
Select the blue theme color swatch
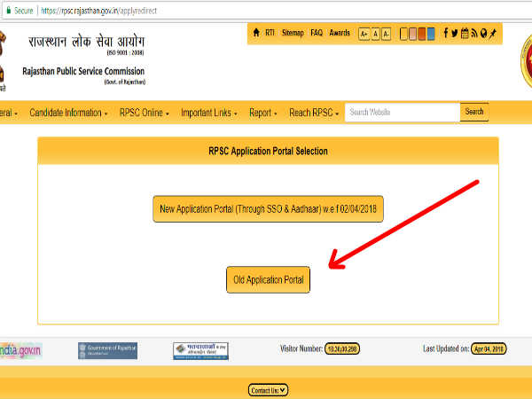(431, 34)
